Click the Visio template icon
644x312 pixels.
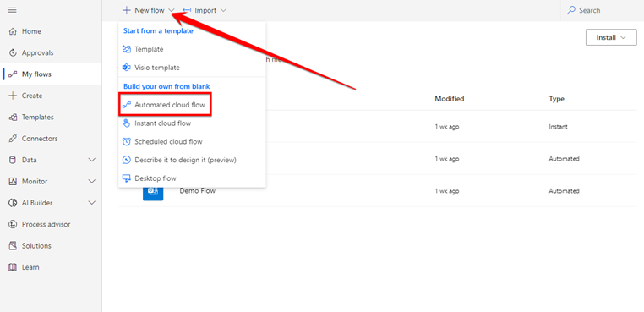coord(127,68)
